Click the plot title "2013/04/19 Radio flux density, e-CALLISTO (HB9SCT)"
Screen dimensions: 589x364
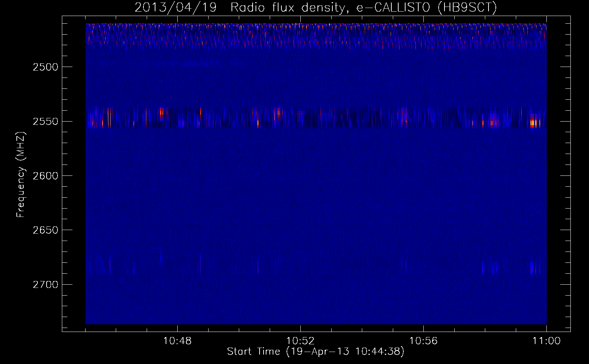coord(316,7)
